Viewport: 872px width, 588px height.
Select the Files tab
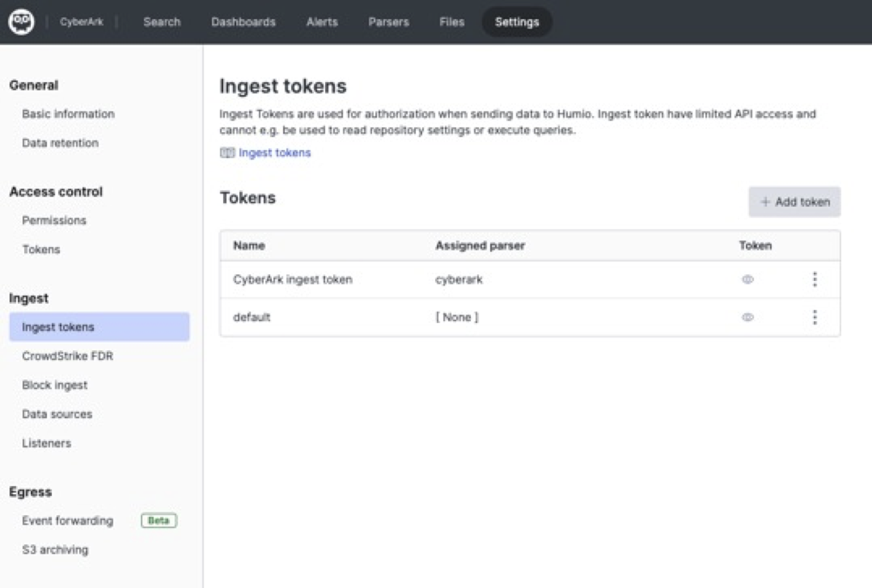click(x=452, y=22)
